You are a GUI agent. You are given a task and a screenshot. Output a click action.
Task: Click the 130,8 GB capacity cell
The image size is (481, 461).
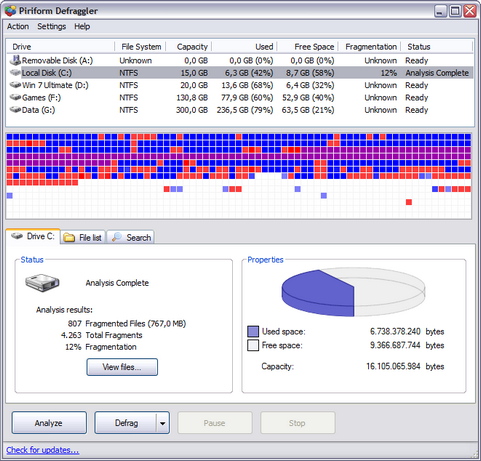click(192, 97)
